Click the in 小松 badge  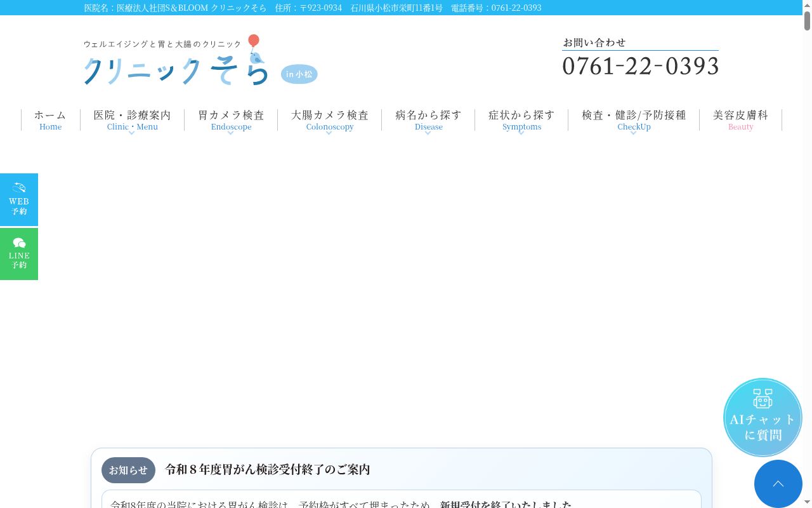[299, 74]
